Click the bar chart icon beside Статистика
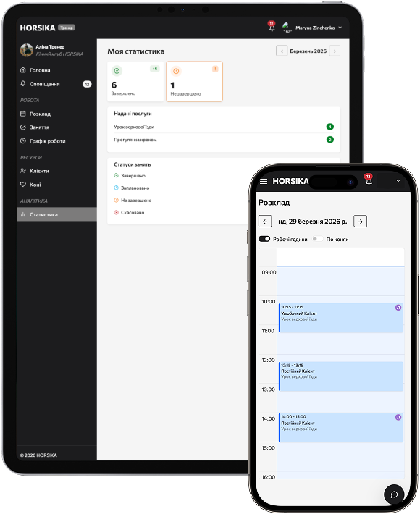This screenshot has height=514, width=420. (23, 214)
